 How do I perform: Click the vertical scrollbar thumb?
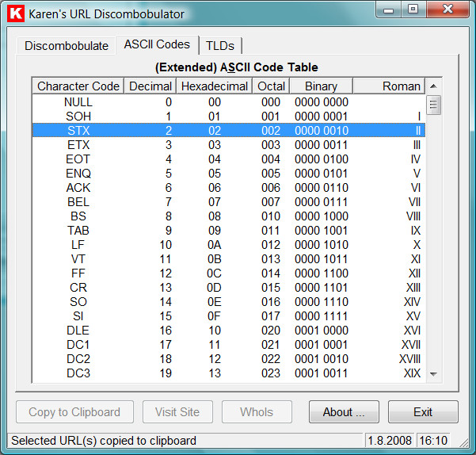coord(433,105)
